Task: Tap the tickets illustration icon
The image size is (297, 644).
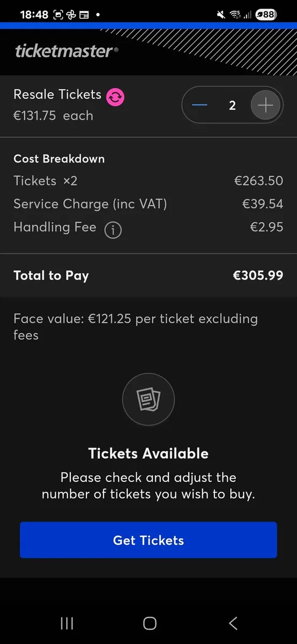Action: click(x=148, y=399)
